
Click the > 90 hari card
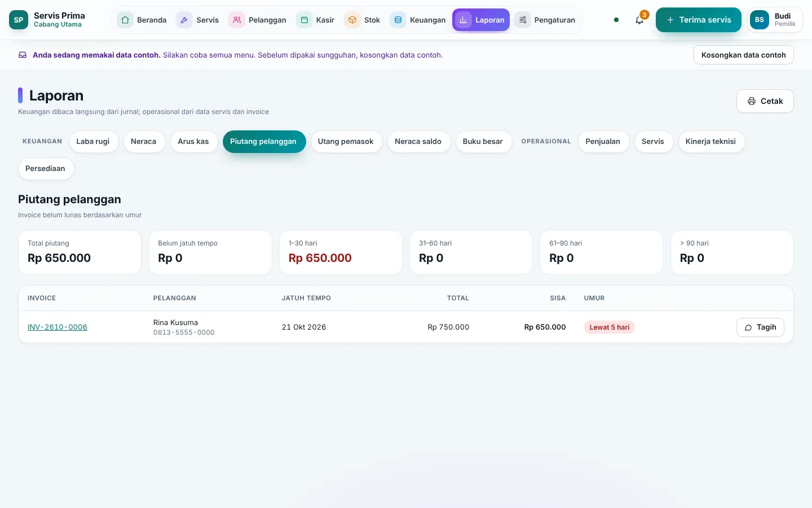732,252
